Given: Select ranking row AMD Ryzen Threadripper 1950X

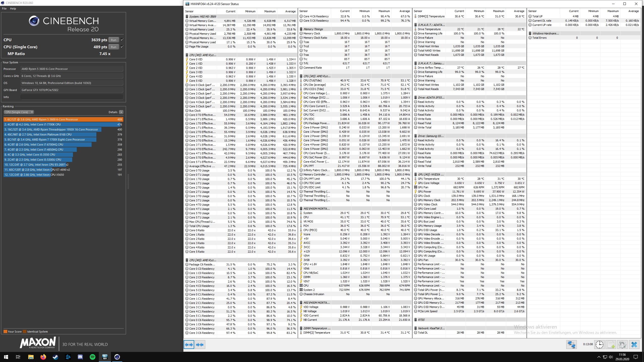Looking at the screenshot, I should click(63, 129).
